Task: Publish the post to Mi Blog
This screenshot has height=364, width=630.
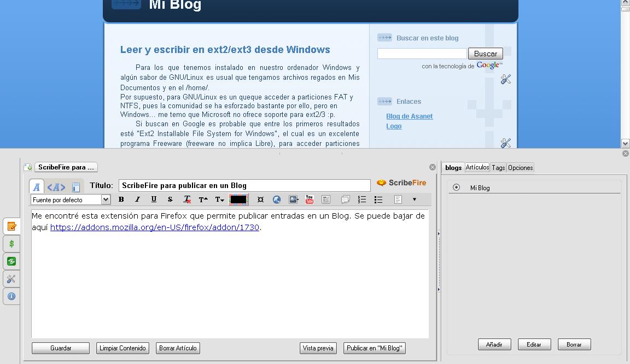Action: click(x=375, y=348)
